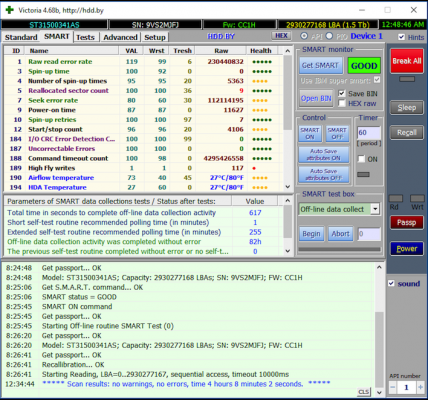Image resolution: width=428 pixels, height=400 pixels.
Task: Click the Passp button
Action: click(407, 222)
